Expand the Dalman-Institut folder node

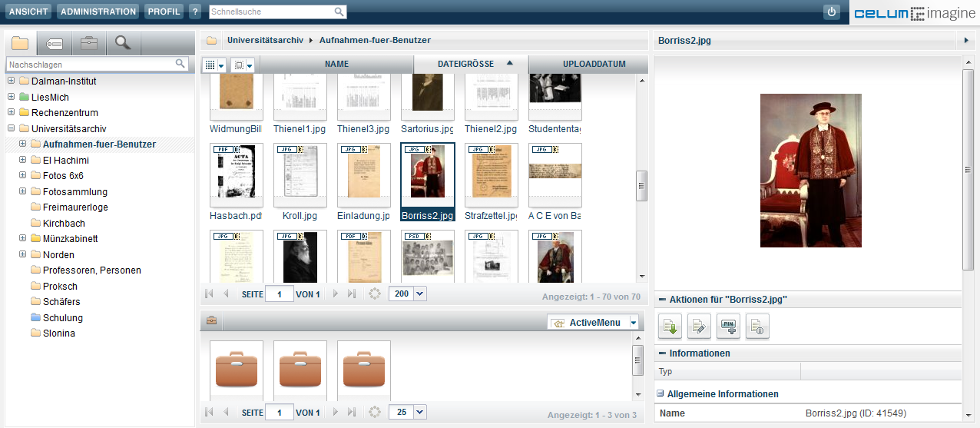[x=11, y=81]
